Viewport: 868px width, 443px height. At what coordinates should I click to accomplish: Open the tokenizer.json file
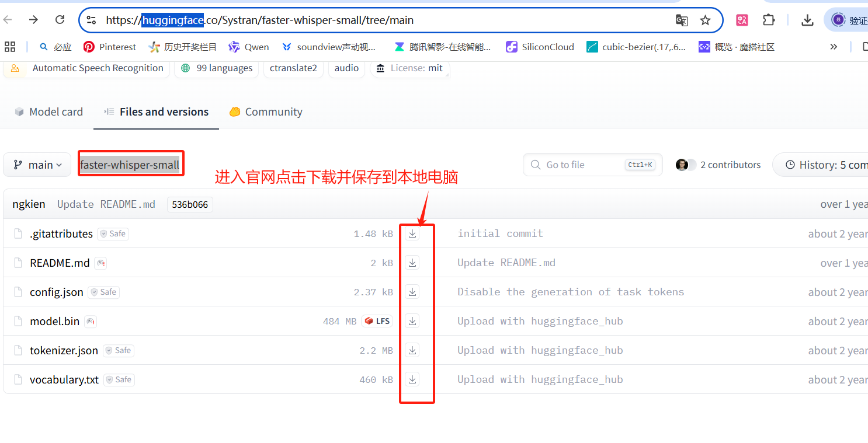point(64,350)
